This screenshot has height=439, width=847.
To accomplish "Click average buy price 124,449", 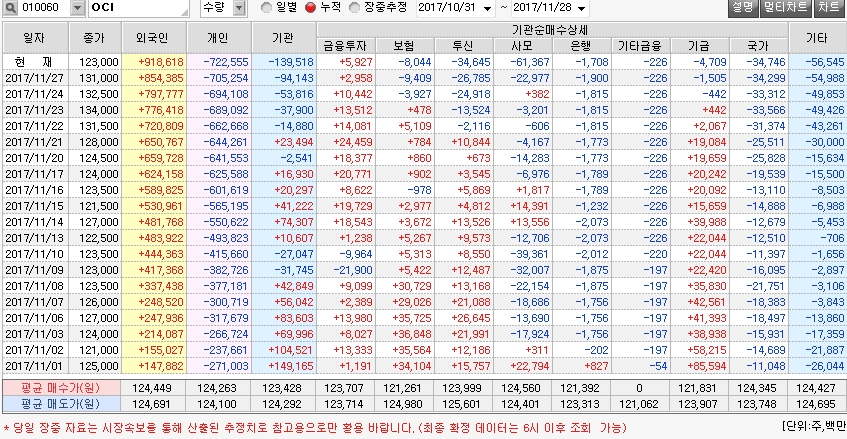I will (x=152, y=388).
